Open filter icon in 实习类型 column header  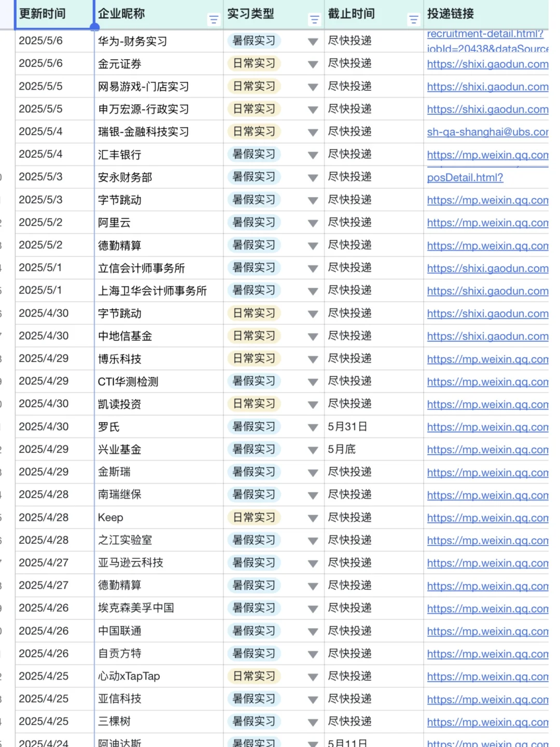(314, 20)
